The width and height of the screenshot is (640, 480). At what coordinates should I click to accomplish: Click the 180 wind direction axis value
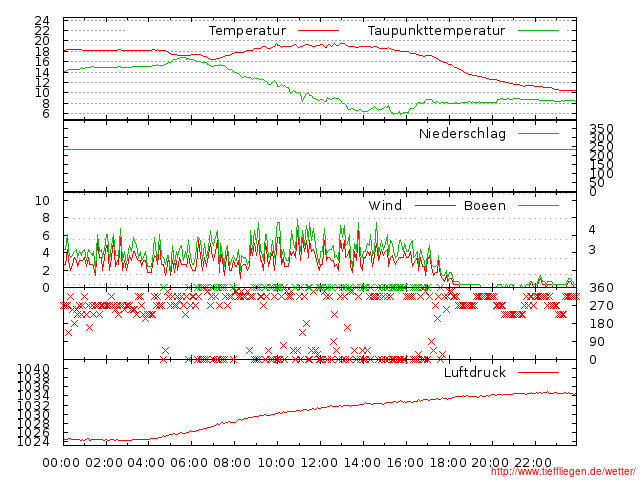(602, 324)
